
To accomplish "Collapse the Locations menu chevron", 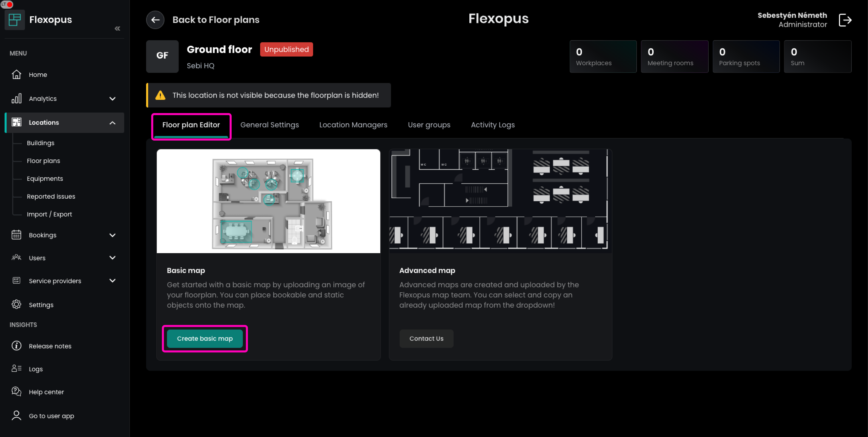I will [x=113, y=123].
